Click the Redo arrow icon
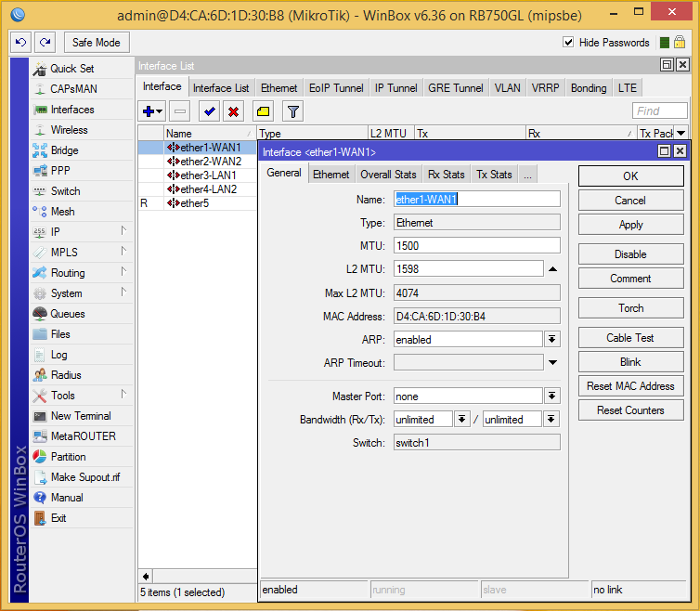The image size is (700, 611). pyautogui.click(x=45, y=43)
